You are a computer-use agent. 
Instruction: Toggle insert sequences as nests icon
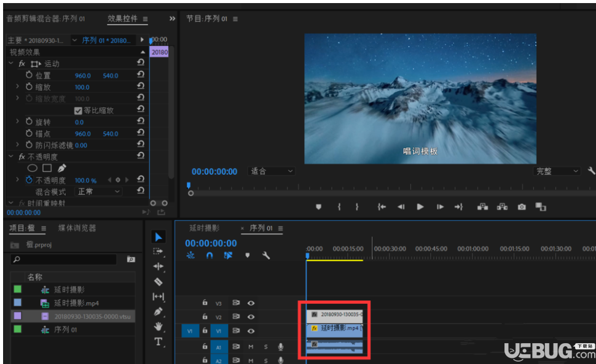pos(190,255)
